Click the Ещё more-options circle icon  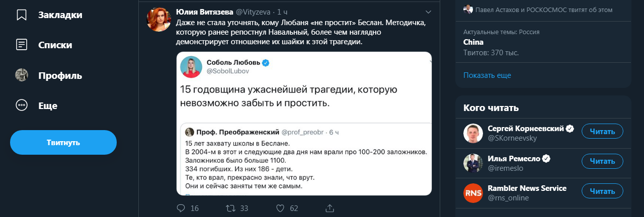click(x=22, y=105)
